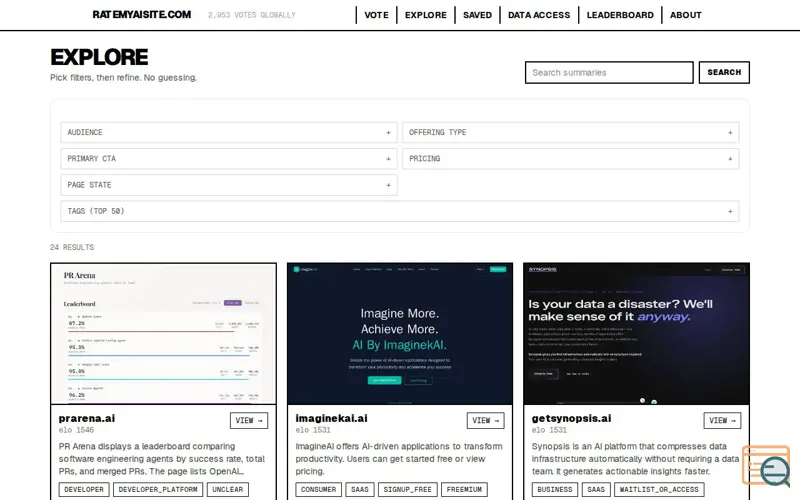The image size is (800, 500).
Task: Expand the Primary CTA filter
Action: [229, 159]
